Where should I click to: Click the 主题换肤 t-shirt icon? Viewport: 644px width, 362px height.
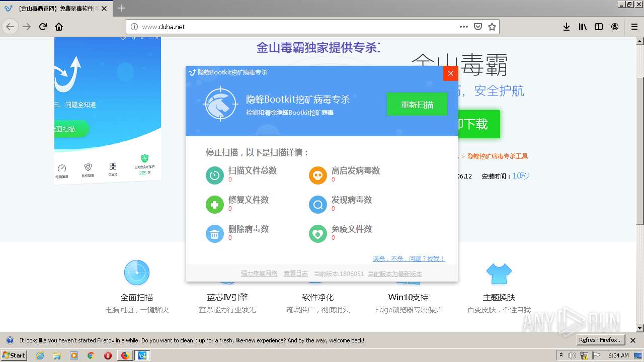point(499,273)
